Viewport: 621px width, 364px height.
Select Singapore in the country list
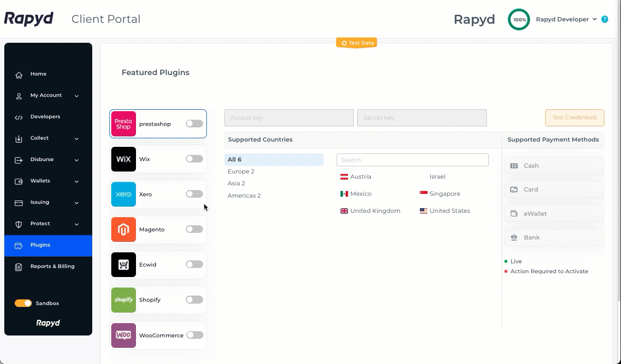point(440,194)
